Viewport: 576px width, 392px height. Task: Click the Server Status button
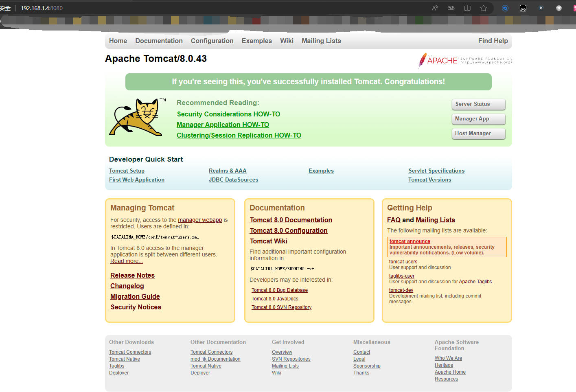click(478, 104)
